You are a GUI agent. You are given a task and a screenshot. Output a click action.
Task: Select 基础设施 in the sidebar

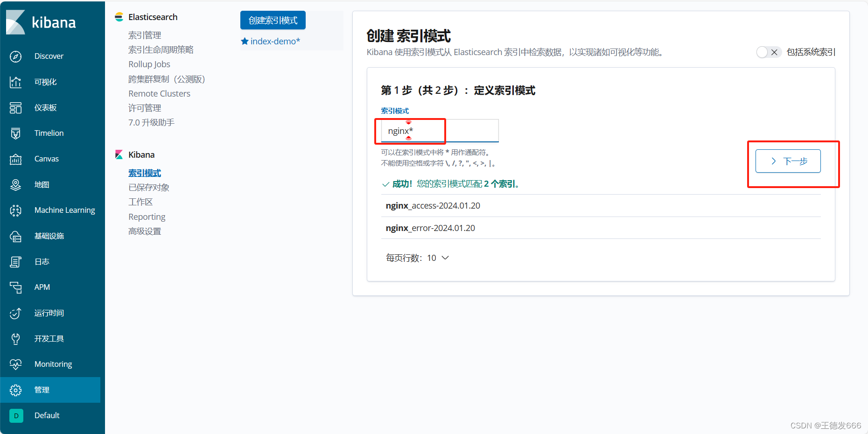tap(49, 236)
